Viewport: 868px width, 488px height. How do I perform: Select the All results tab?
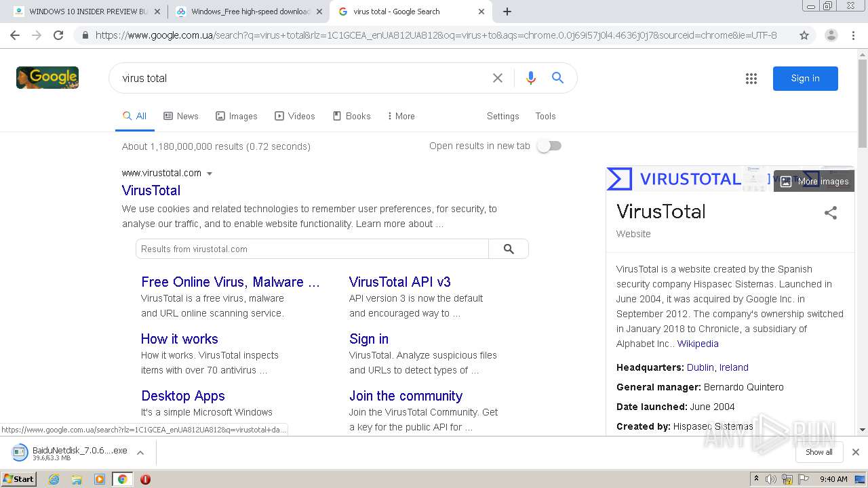(x=135, y=116)
